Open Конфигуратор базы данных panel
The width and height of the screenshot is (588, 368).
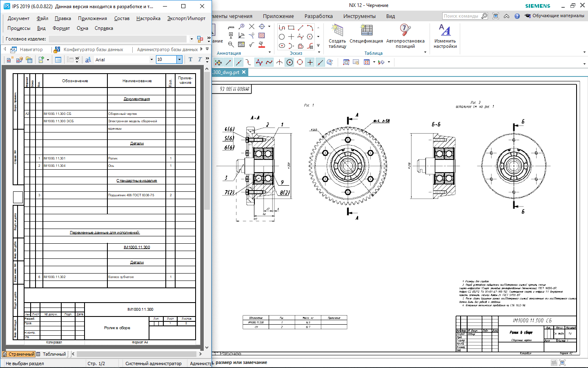93,49
